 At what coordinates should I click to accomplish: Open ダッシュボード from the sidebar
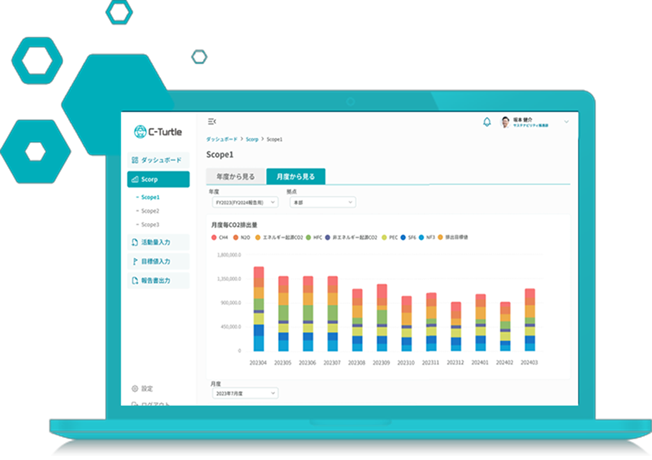pos(158,160)
